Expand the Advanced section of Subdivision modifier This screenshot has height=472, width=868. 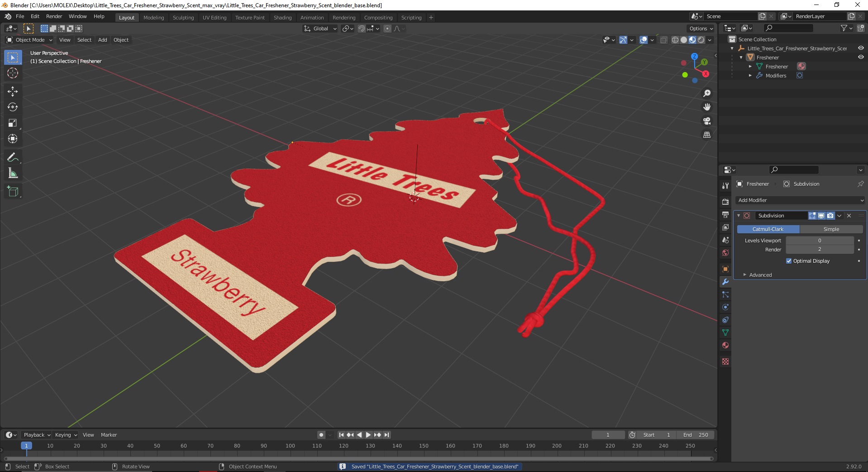[x=760, y=275]
